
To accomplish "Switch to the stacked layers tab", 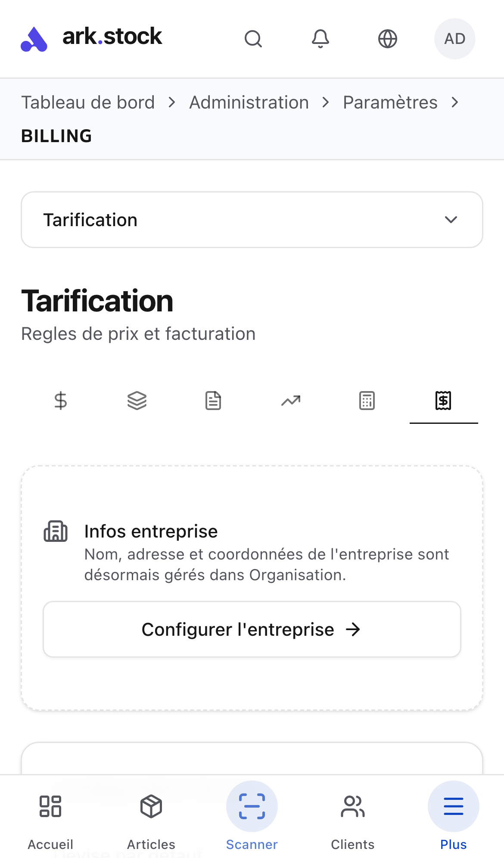I will click(x=137, y=401).
